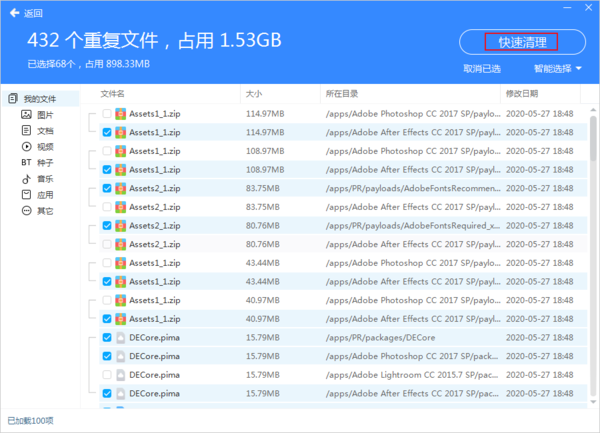
Task: Open the BT 种子 (Torrents) category
Action: point(27,163)
